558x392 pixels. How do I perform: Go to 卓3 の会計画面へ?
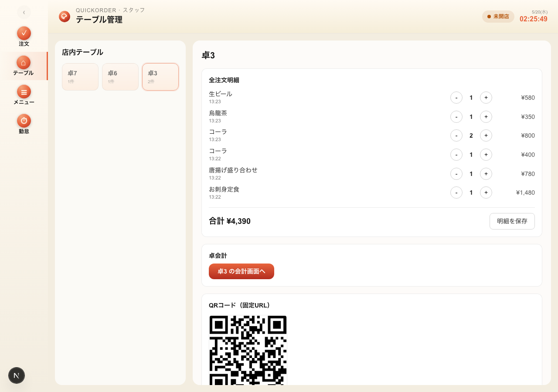click(x=242, y=271)
